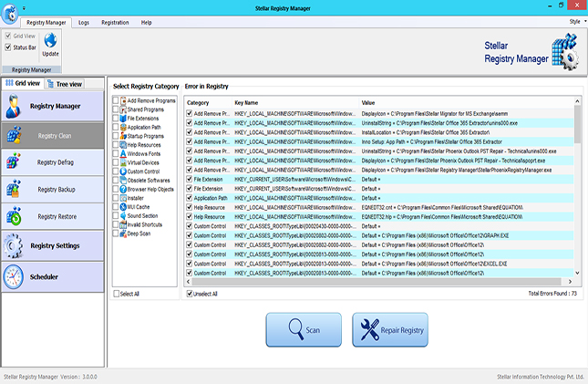Click the scroll-down arrow of error list
This screenshot has width=588, height=384.
[577, 273]
